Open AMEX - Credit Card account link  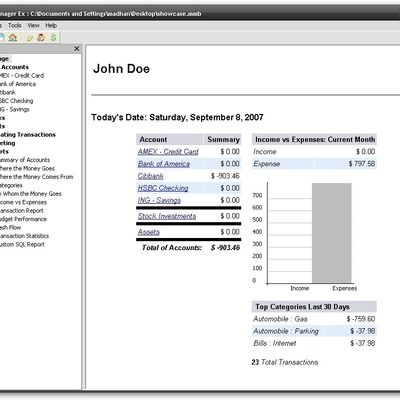(x=168, y=152)
